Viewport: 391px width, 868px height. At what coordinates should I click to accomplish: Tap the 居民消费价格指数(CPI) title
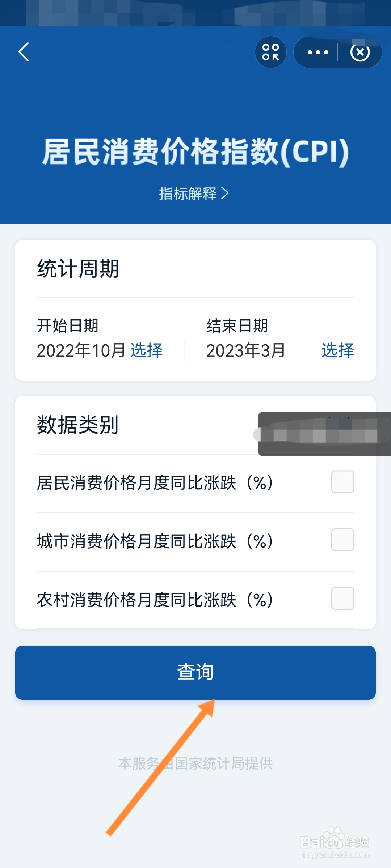click(195, 152)
